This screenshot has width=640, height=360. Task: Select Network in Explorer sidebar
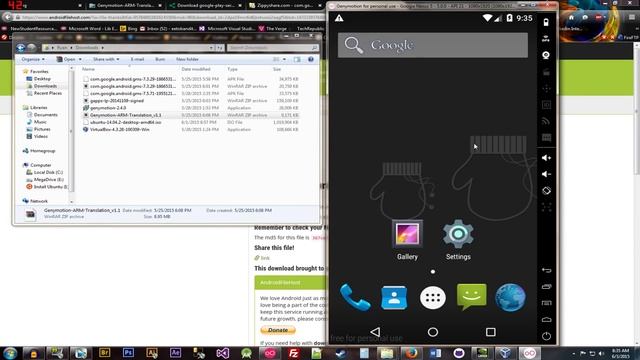click(x=39, y=201)
